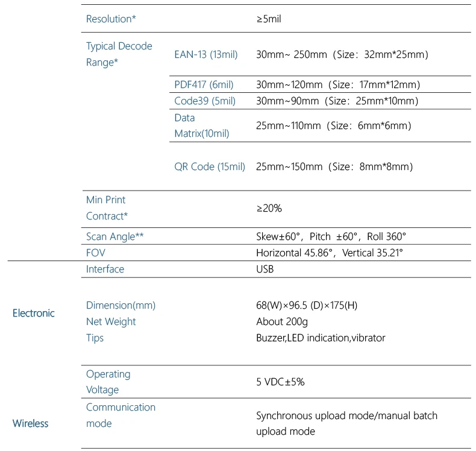
Task: Select the 5 VDC±5% voltage value
Action: pos(280,382)
